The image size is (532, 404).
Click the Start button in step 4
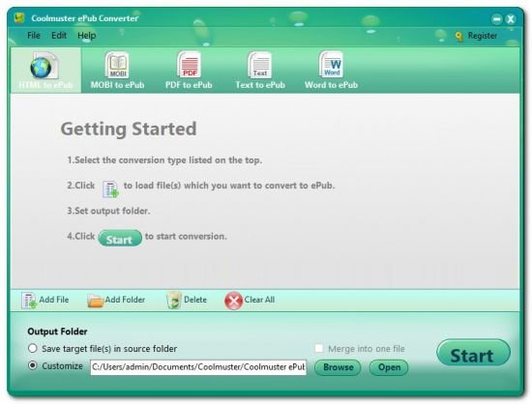click(120, 238)
